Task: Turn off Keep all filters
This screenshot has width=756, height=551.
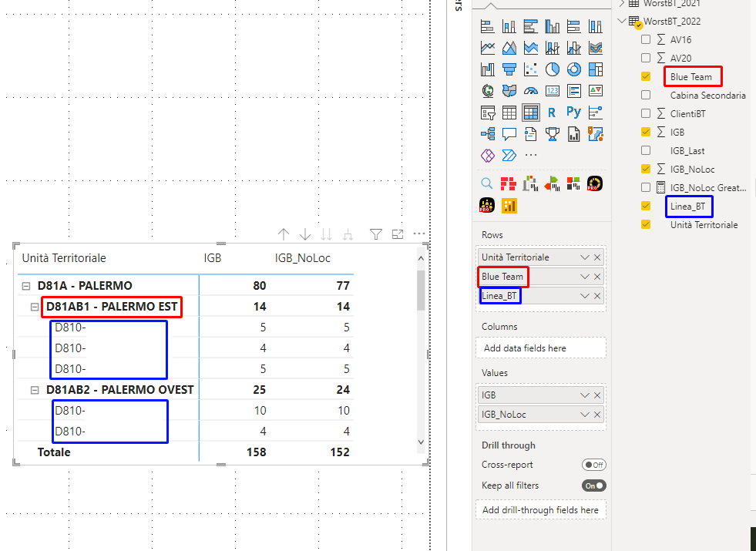Action: coord(594,485)
